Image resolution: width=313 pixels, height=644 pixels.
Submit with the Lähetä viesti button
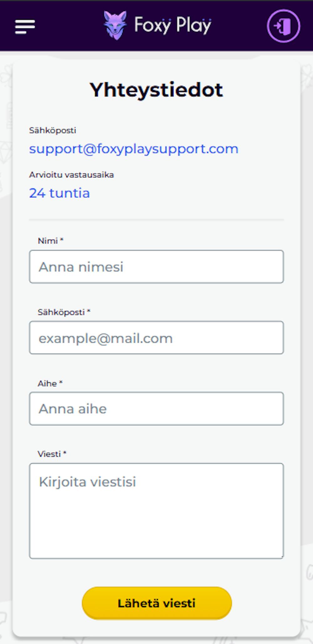[x=157, y=603]
